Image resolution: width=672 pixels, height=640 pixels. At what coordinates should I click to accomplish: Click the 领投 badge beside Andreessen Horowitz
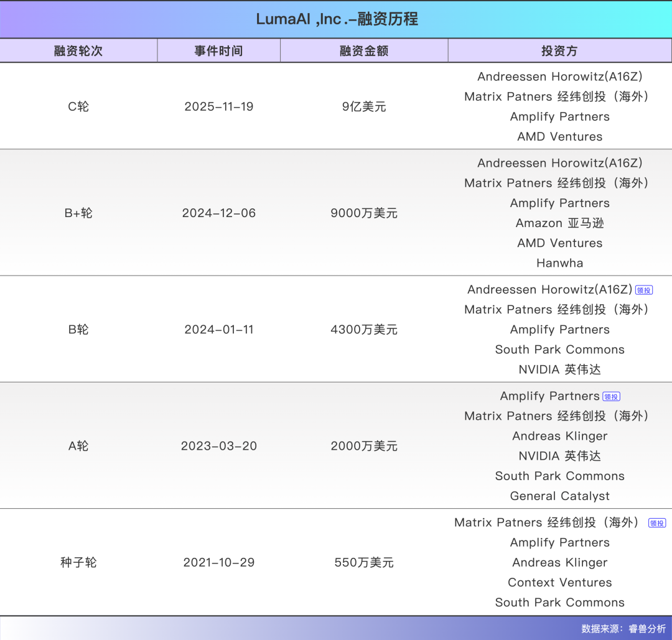point(644,290)
